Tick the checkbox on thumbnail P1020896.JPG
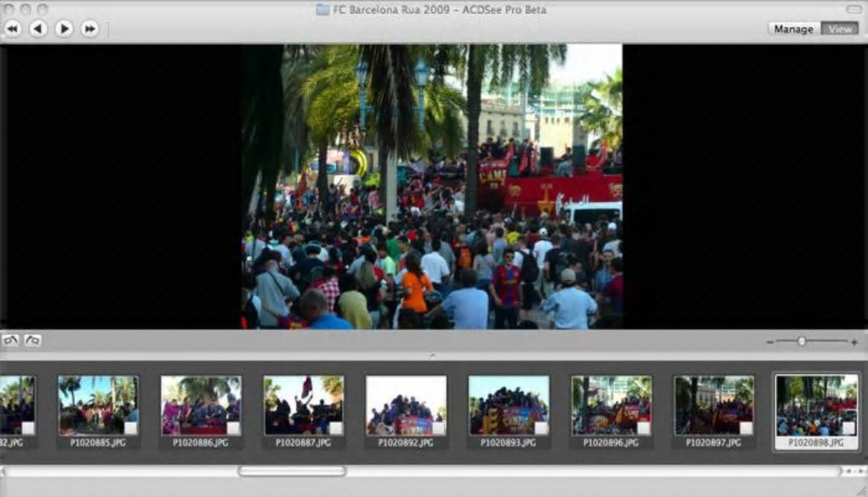The width and height of the screenshot is (868, 497). [643, 428]
